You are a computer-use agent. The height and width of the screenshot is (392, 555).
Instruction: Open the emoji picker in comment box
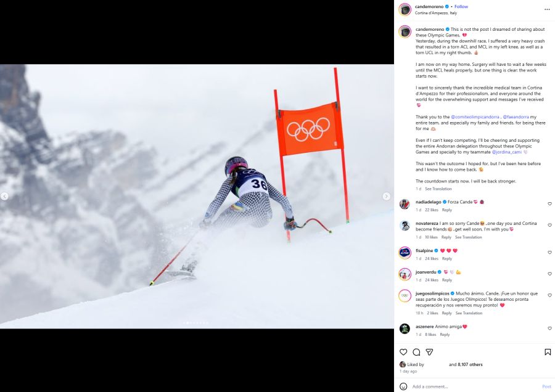click(403, 386)
